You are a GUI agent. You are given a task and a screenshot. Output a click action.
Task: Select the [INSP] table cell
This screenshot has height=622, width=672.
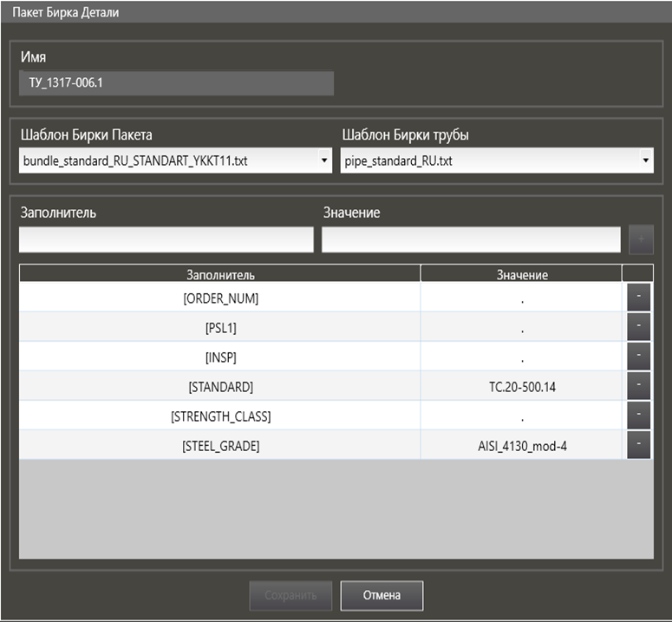coord(220,357)
